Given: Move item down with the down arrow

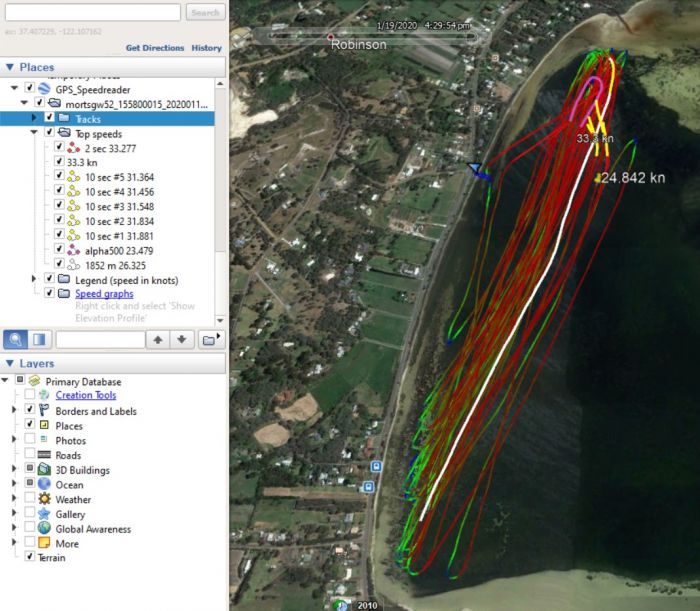Looking at the screenshot, I should click(x=182, y=340).
